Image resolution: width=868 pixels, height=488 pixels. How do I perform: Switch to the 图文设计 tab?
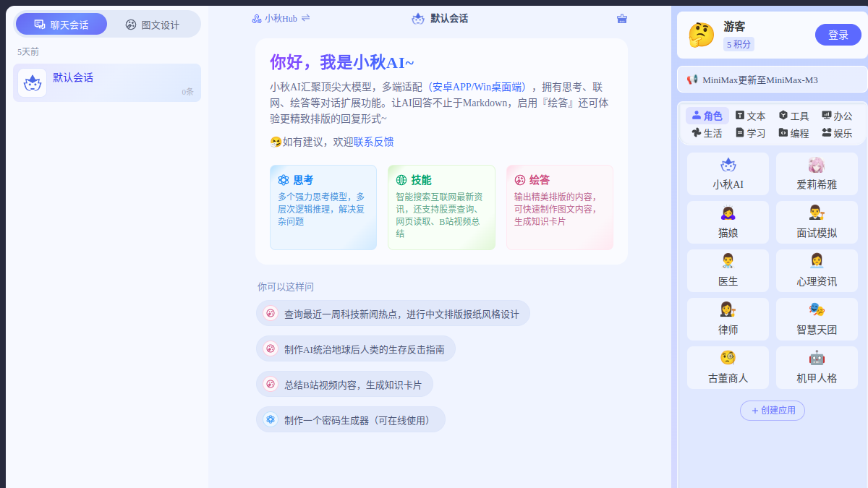[153, 24]
